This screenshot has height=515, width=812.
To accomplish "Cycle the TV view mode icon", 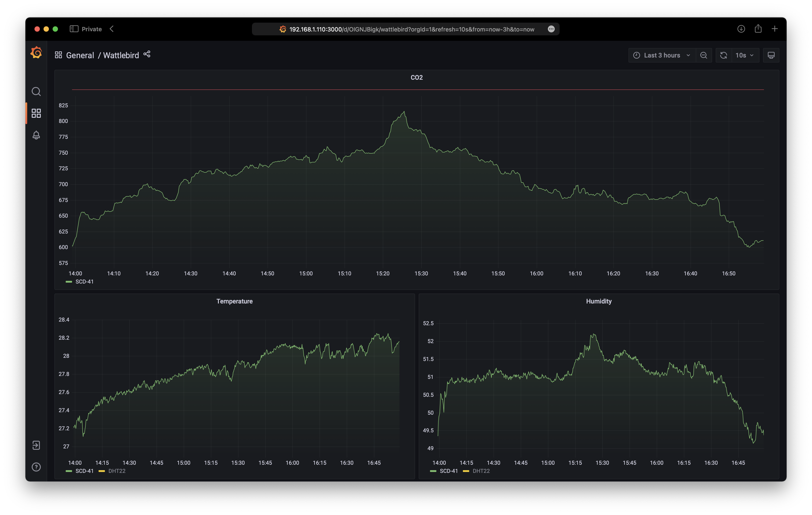I will click(x=771, y=55).
